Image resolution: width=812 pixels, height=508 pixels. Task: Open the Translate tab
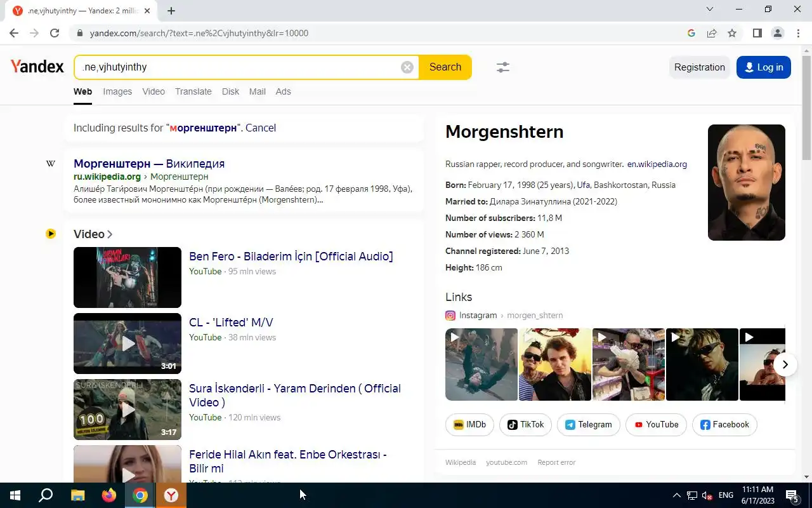193,91
